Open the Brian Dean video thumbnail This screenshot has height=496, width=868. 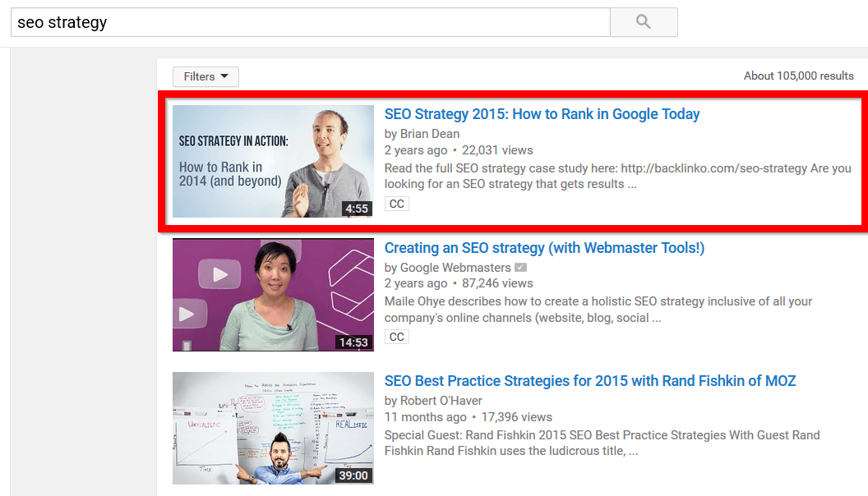click(x=273, y=162)
